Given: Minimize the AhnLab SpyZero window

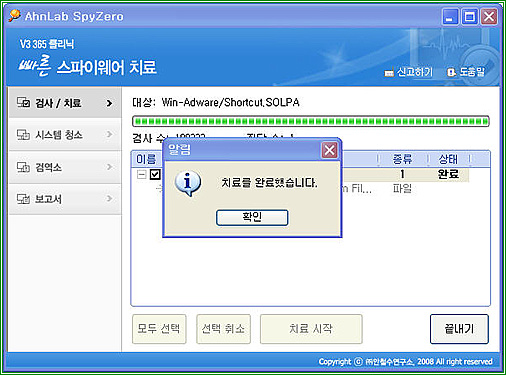Looking at the screenshot, I should click(450, 17).
